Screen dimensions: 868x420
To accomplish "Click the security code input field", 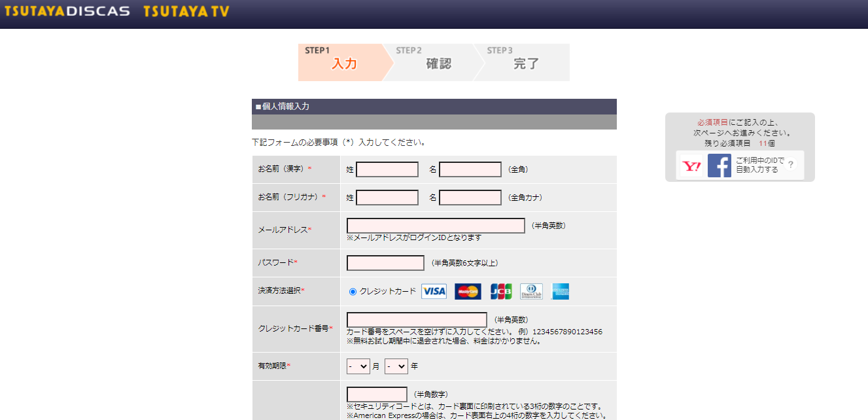I will tap(377, 394).
